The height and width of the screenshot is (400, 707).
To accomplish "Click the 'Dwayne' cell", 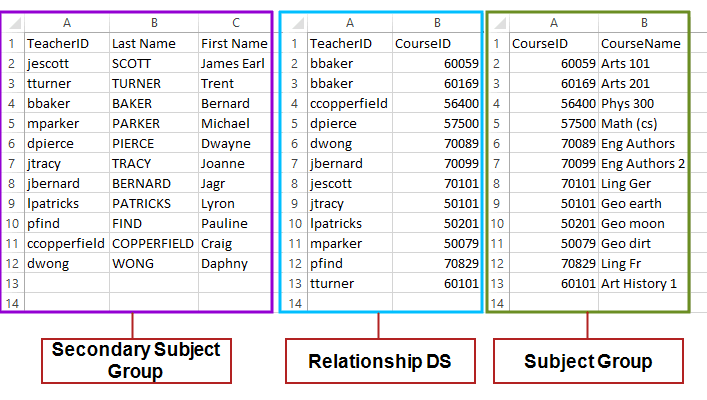I will pos(235,143).
